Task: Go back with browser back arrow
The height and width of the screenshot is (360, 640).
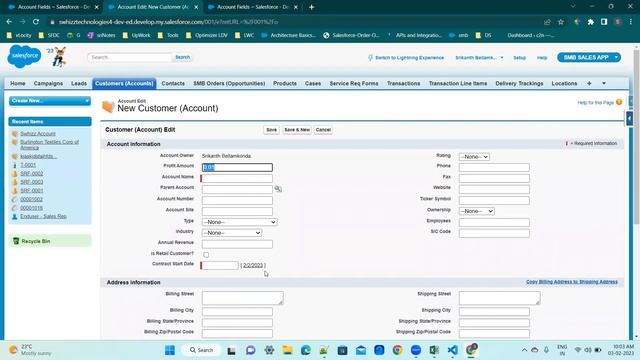Action: (x=9, y=22)
